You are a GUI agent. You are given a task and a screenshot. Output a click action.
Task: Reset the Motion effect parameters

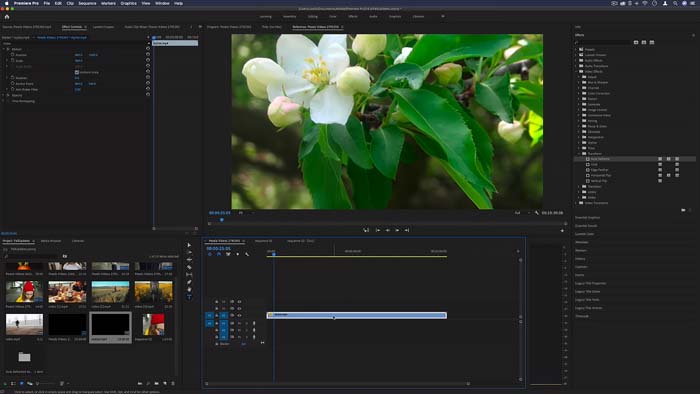tap(148, 49)
